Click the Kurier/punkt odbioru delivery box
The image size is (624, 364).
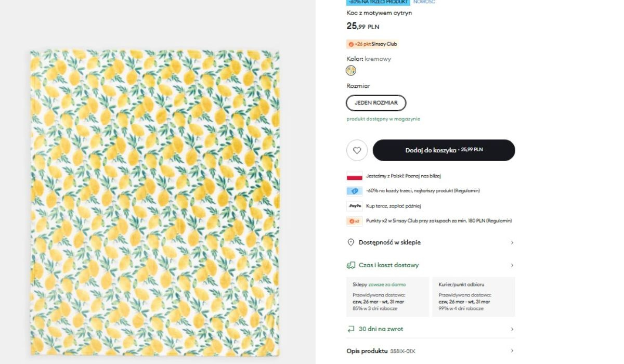[x=473, y=297]
